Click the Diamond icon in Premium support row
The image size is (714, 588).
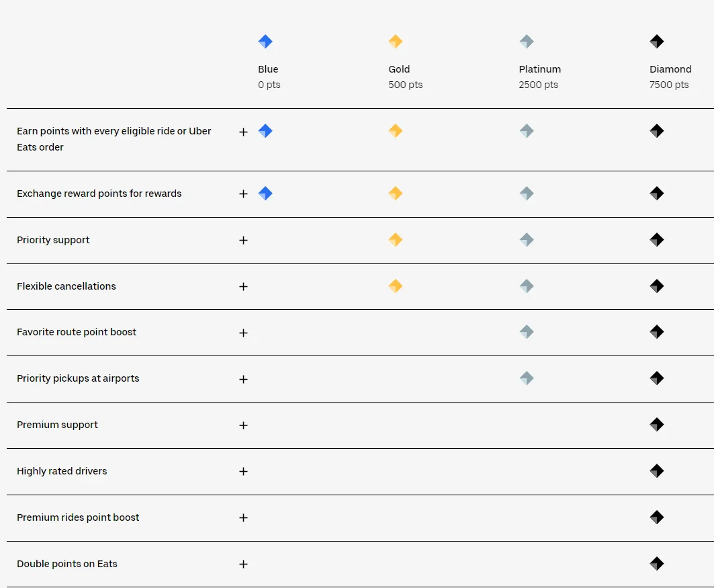pyautogui.click(x=657, y=424)
